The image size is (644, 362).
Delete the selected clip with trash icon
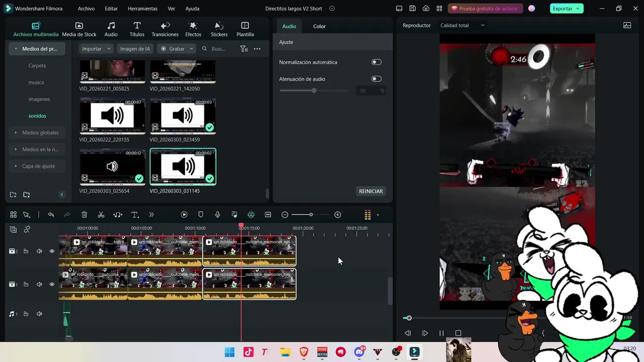(84, 215)
